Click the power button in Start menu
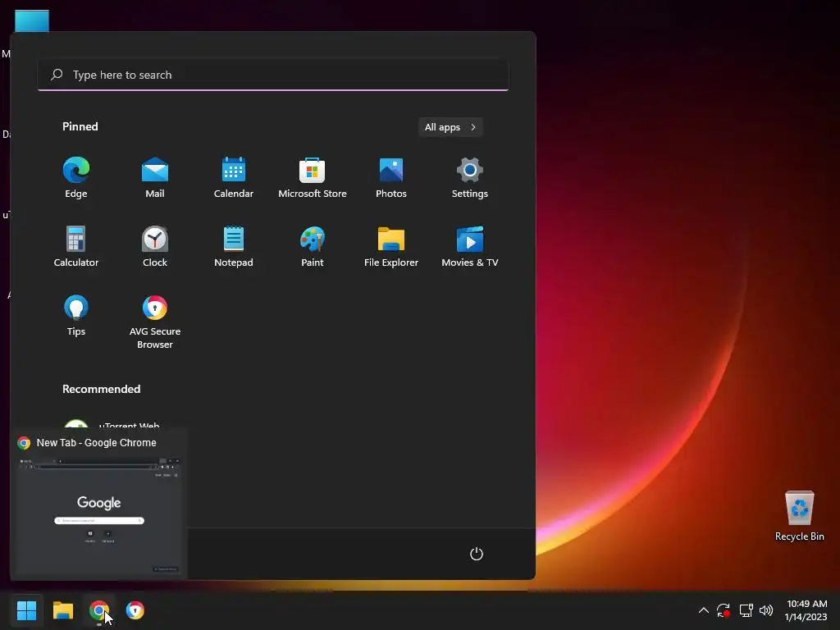 (477, 554)
